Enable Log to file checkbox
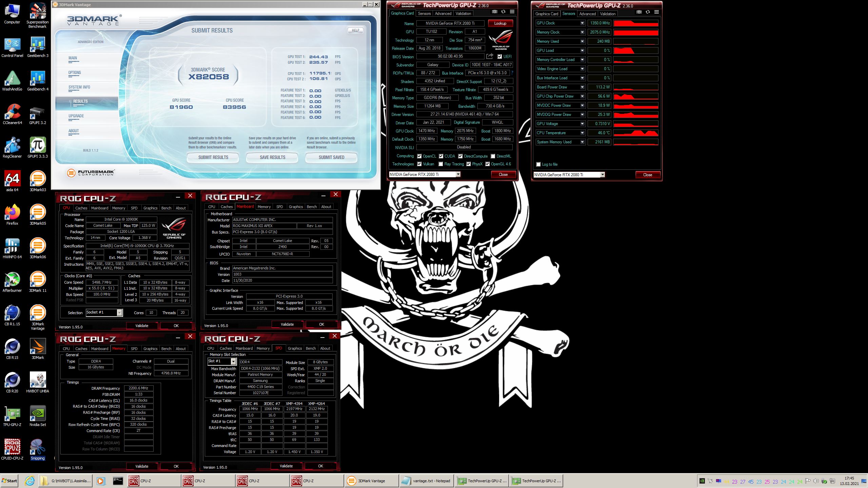Image resolution: width=868 pixels, height=488 pixels. (538, 164)
